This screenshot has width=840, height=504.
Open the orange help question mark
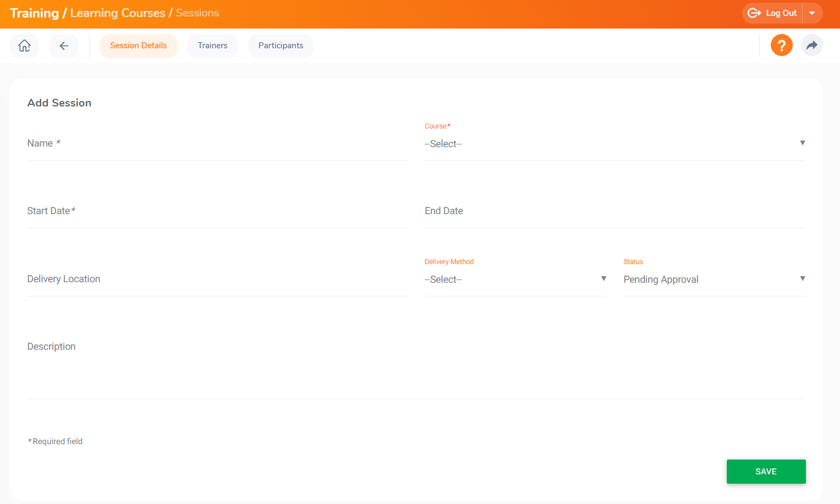coord(781,45)
